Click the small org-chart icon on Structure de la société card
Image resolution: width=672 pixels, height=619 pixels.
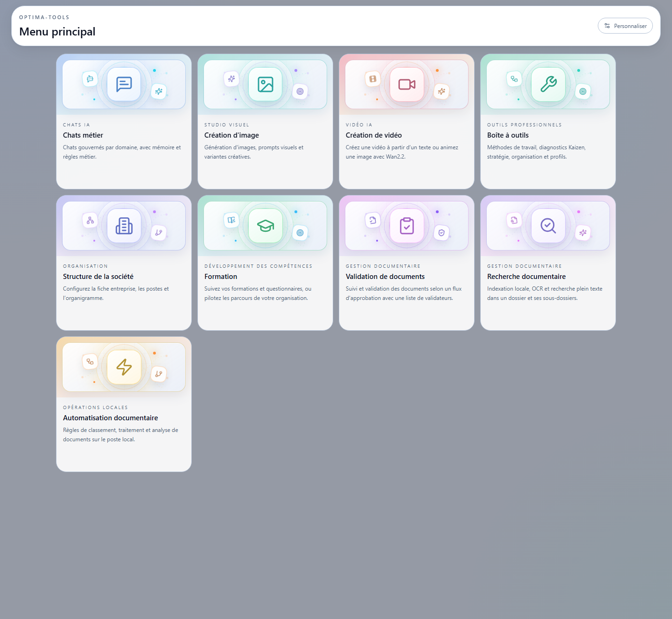pyautogui.click(x=90, y=220)
